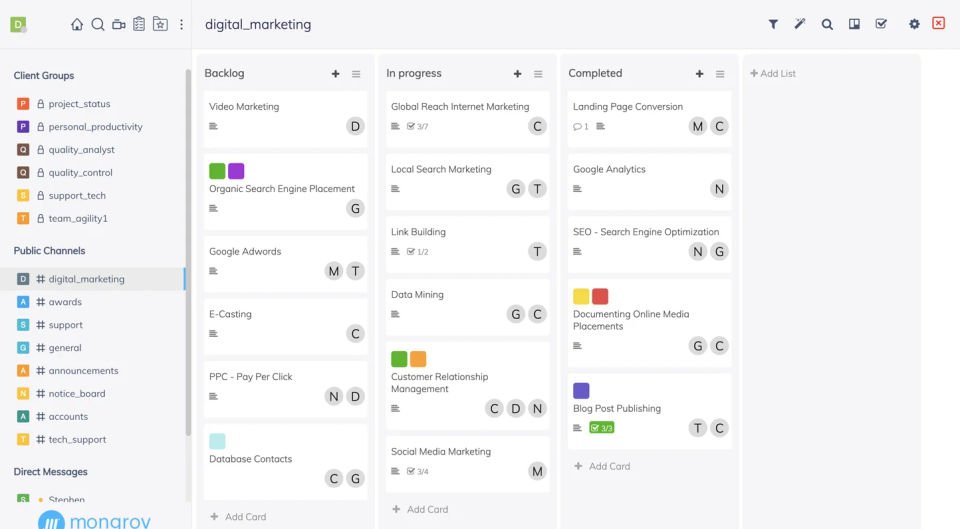This screenshot has height=529, width=960.
Task: Switch to the support public channel
Action: click(66, 325)
